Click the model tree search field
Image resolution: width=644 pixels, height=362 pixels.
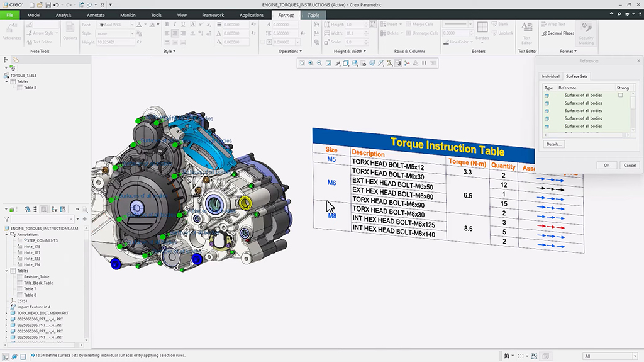click(x=42, y=219)
